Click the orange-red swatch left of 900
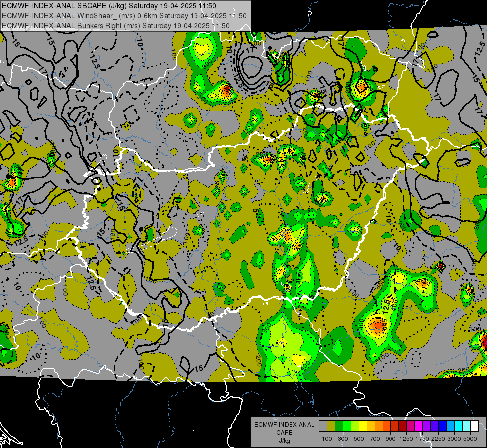Viewport: 487px width, 448px height. point(387,426)
